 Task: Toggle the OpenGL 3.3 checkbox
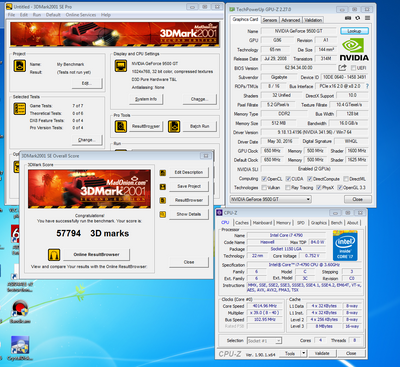[340, 188]
